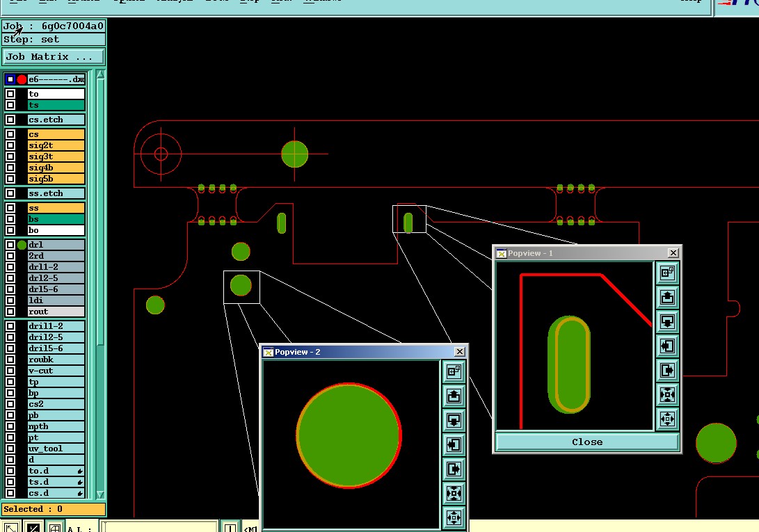Select the dril1-2 layer name

[56, 325]
